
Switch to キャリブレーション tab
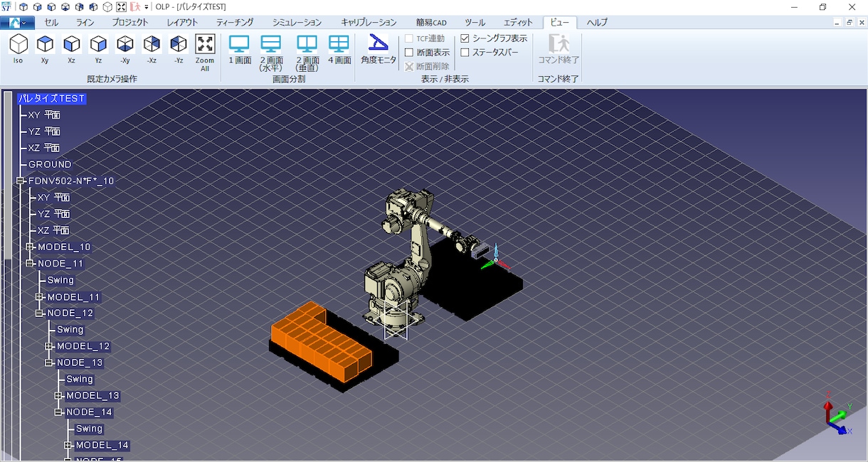coord(369,23)
